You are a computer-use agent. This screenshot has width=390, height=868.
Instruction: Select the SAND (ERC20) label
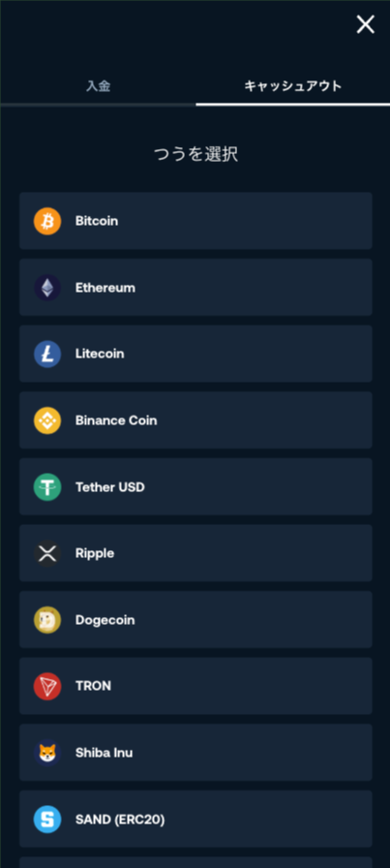(x=120, y=820)
